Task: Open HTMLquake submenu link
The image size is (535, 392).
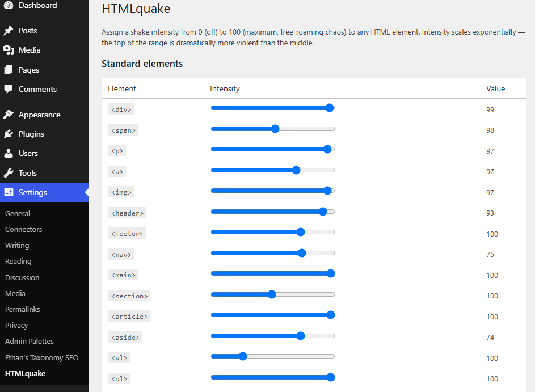Action: pos(26,374)
